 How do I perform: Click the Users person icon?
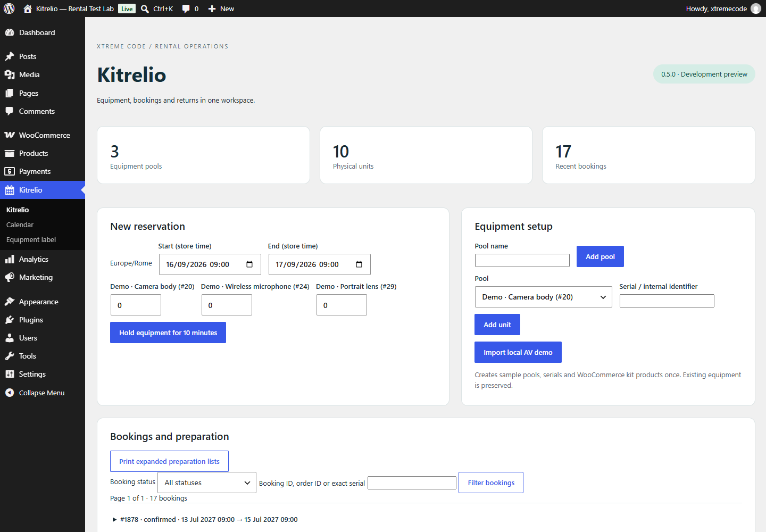click(10, 338)
